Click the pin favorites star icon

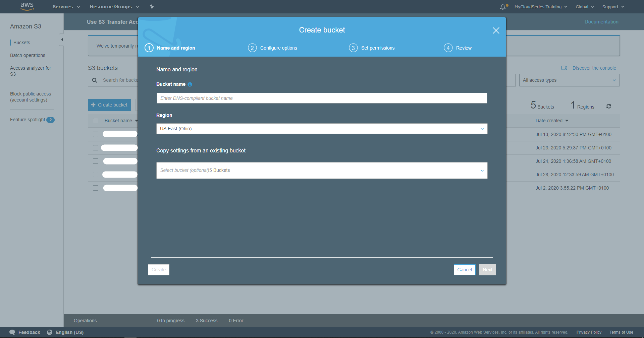click(x=152, y=6)
